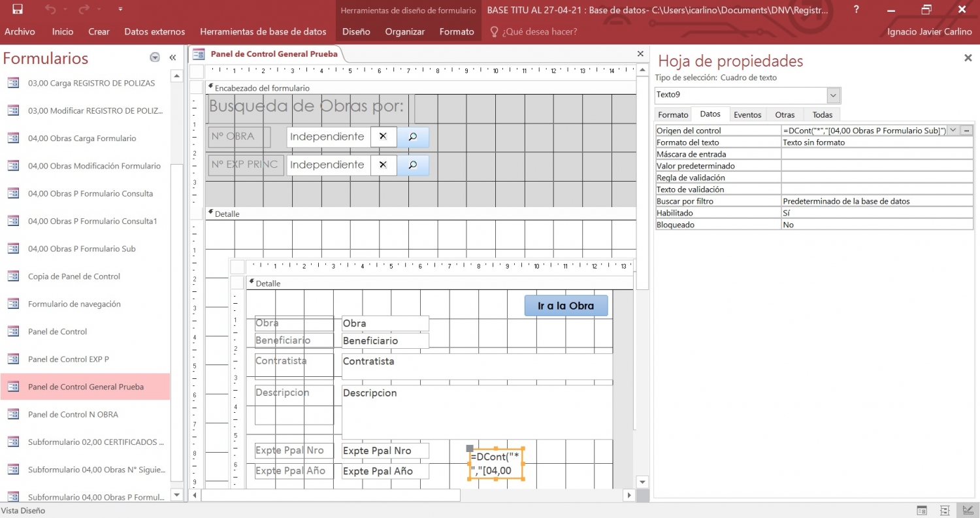This screenshot has height=518, width=980.
Task: Select Panel de Control General Prueba form
Action: coord(85,387)
